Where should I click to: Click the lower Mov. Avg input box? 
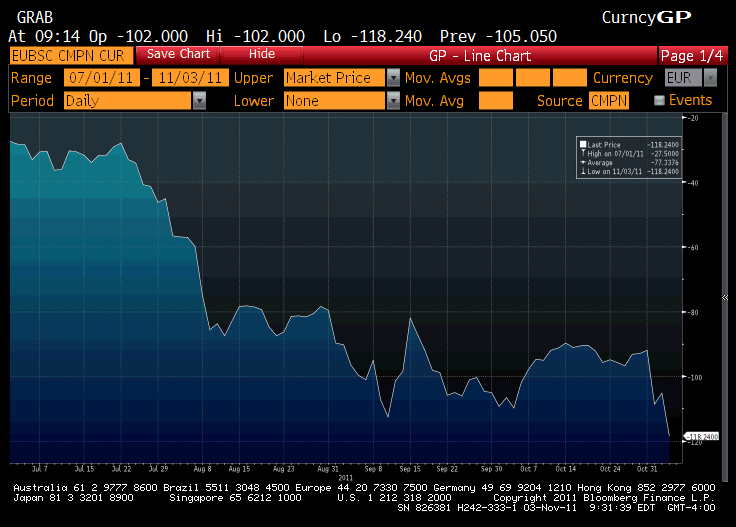[x=496, y=100]
